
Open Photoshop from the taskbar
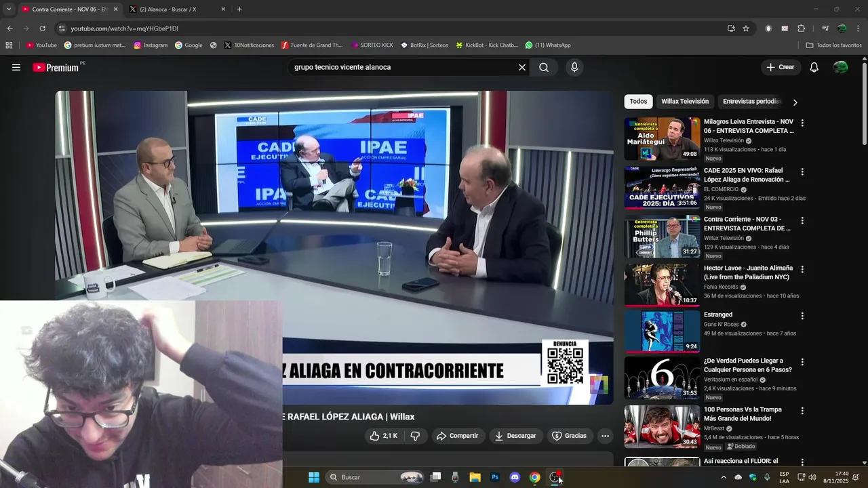click(495, 477)
